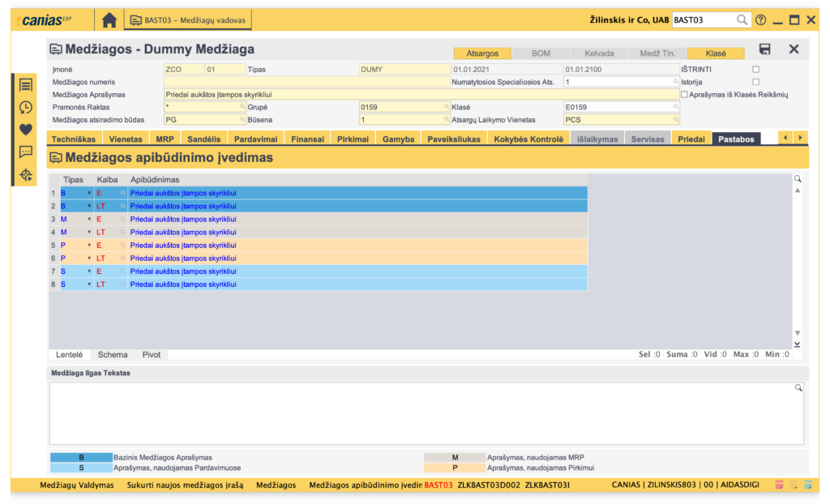Image resolution: width=830 pixels, height=504 pixels.
Task: Click the search magnifier in top search box
Action: pos(742,20)
